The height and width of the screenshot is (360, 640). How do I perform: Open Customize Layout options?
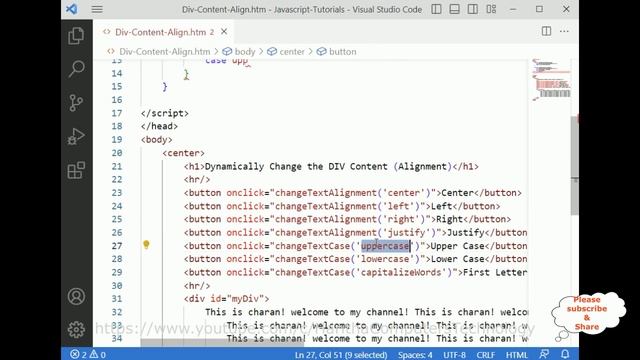pos(491,9)
